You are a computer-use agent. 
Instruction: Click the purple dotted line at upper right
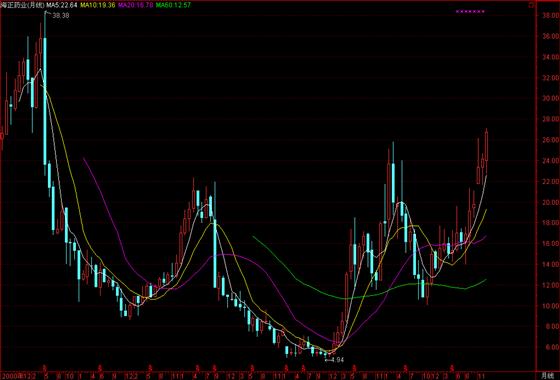pos(470,11)
